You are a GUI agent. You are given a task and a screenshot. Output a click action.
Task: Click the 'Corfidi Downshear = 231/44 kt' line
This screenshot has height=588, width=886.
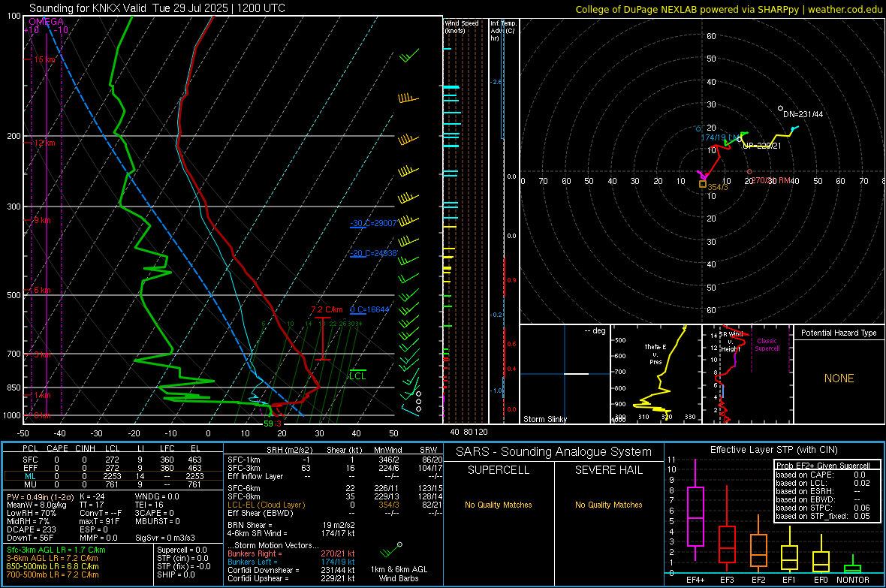click(x=291, y=570)
